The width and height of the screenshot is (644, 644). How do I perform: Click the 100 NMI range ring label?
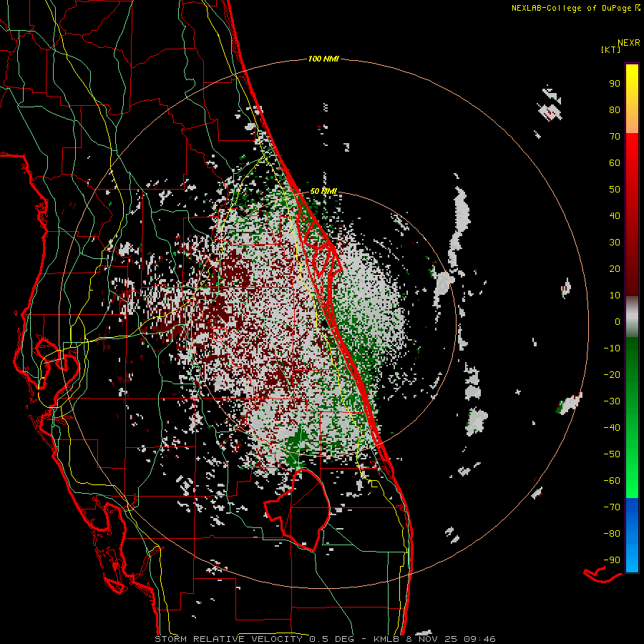coord(323,59)
